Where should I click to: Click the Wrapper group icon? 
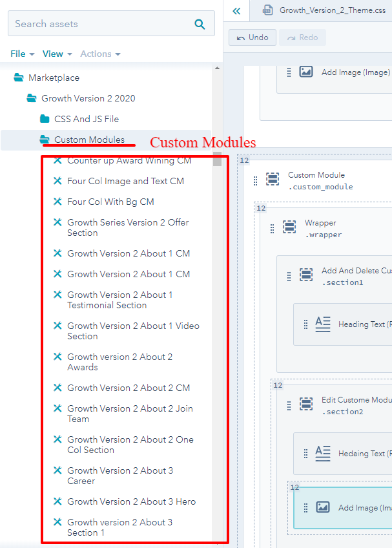click(x=289, y=227)
